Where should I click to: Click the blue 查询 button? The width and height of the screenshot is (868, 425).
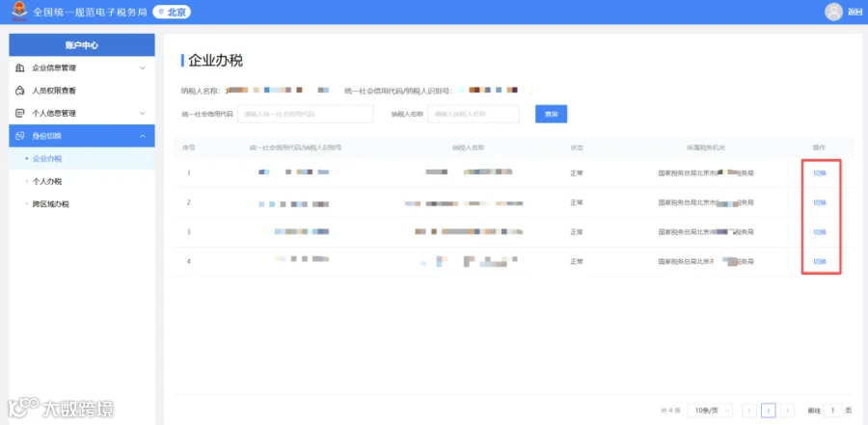552,114
